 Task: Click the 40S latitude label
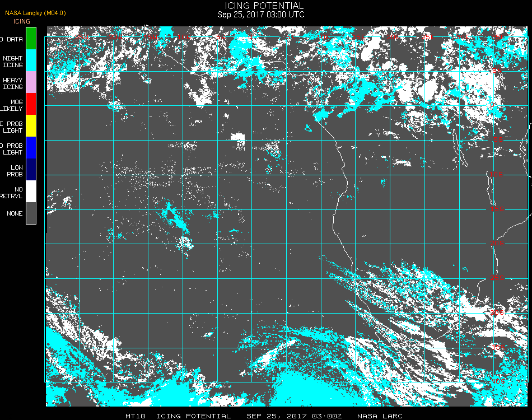[498, 381]
